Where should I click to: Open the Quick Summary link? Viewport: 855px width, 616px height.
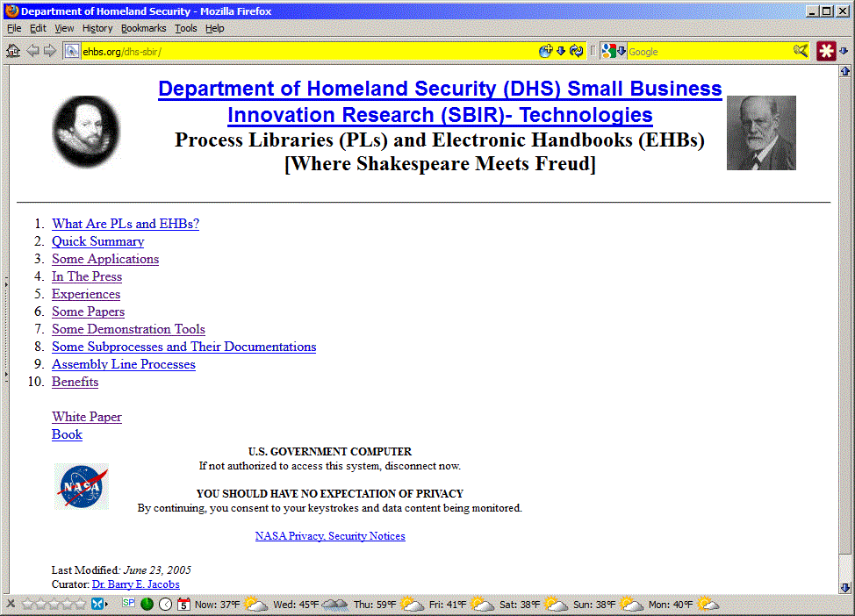[97, 241]
